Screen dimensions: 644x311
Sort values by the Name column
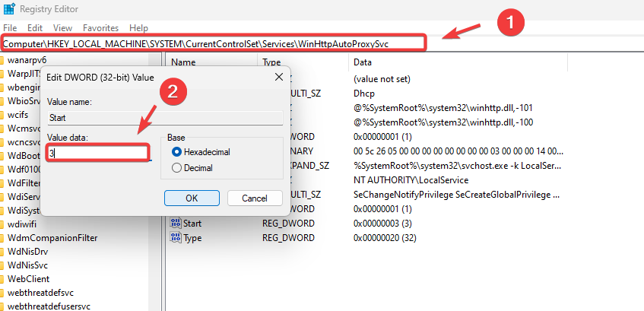pos(183,62)
